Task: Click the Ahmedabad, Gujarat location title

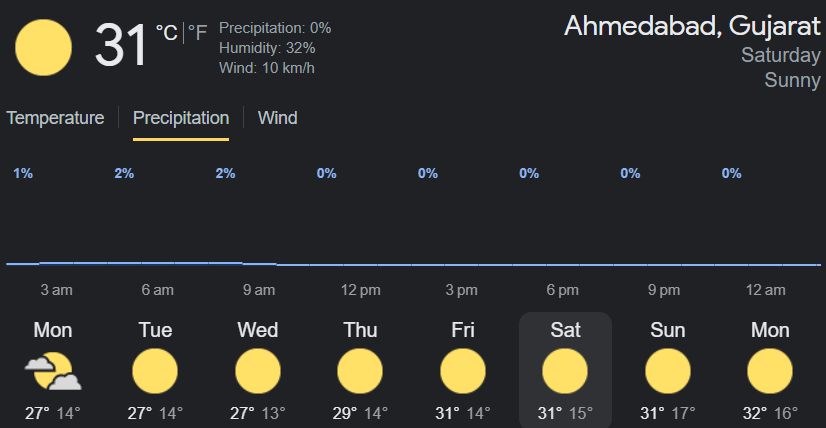Action: (692, 26)
